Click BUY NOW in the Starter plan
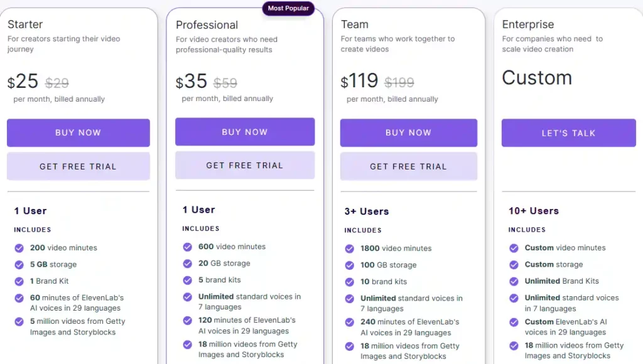 pyautogui.click(x=78, y=132)
